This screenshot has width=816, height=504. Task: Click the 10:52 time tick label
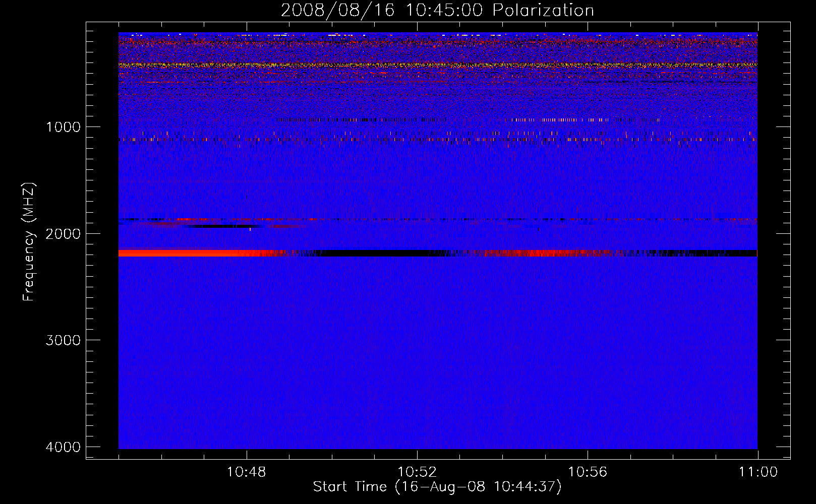(x=417, y=472)
